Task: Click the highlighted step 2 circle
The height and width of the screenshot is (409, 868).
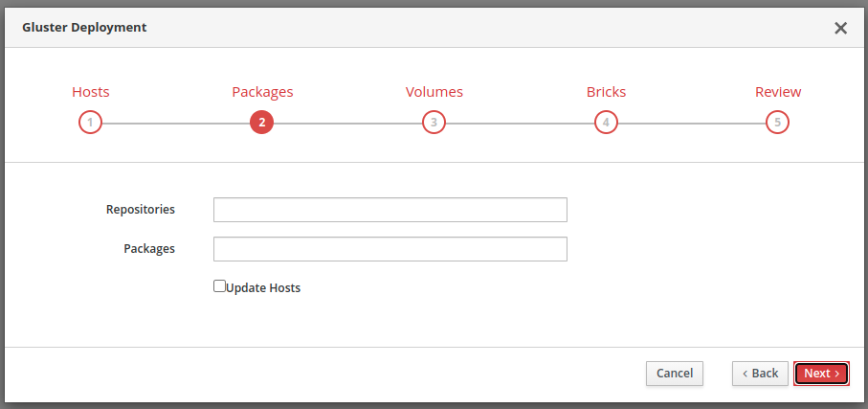Action: tap(261, 123)
